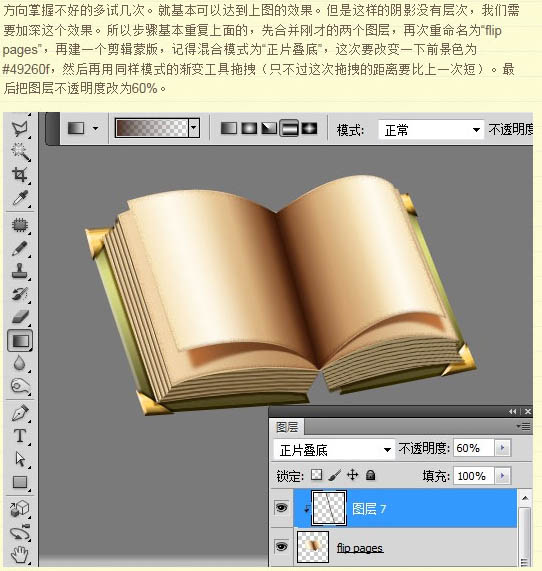
Task: Select the Hand tool
Action: point(19,555)
